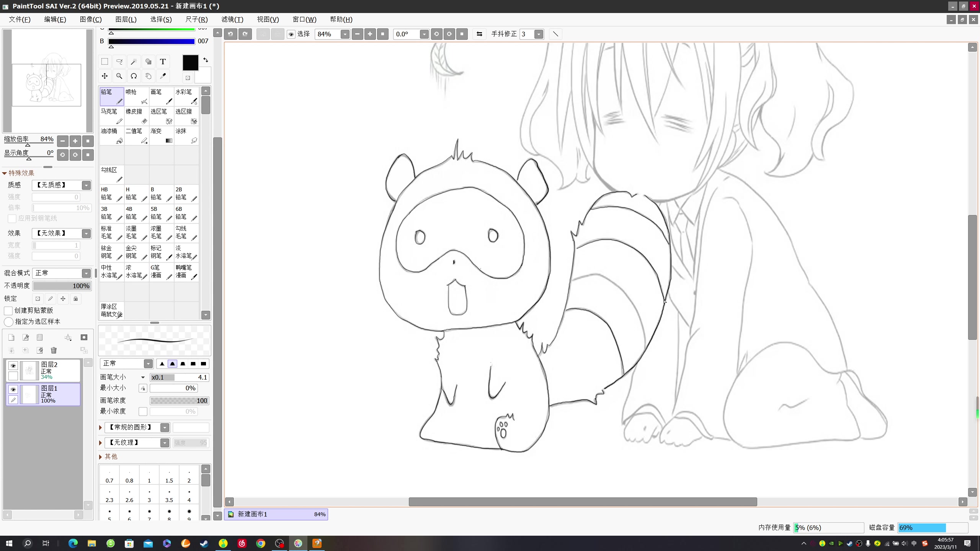Open the Windows Start menu
This screenshot has width=980, height=551.
click(x=9, y=543)
